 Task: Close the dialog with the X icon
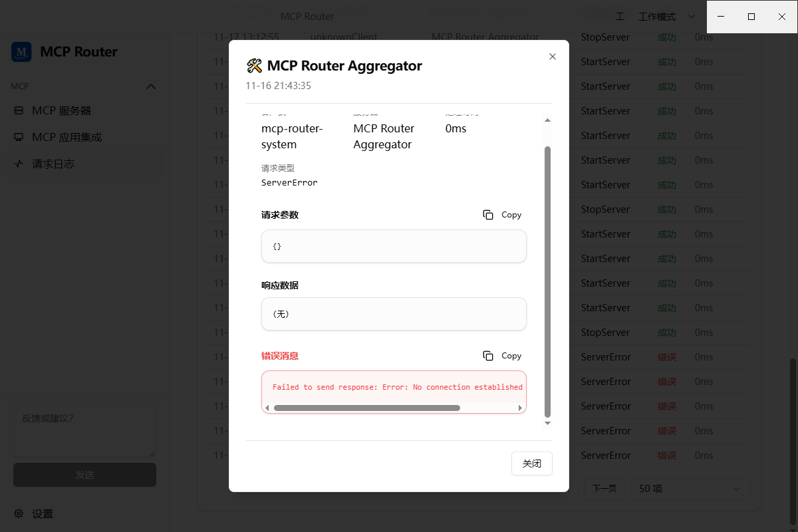click(x=552, y=57)
